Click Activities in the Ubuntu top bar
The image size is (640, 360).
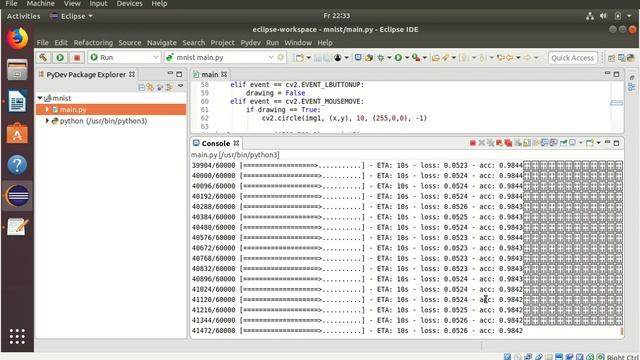coord(23,16)
